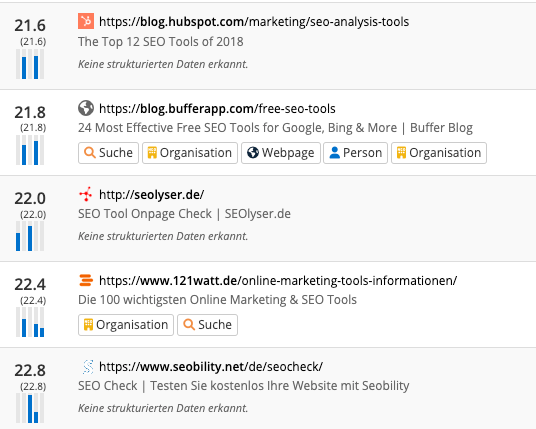Open the seobility.net seocheck link
The image size is (536, 429).
point(211,367)
